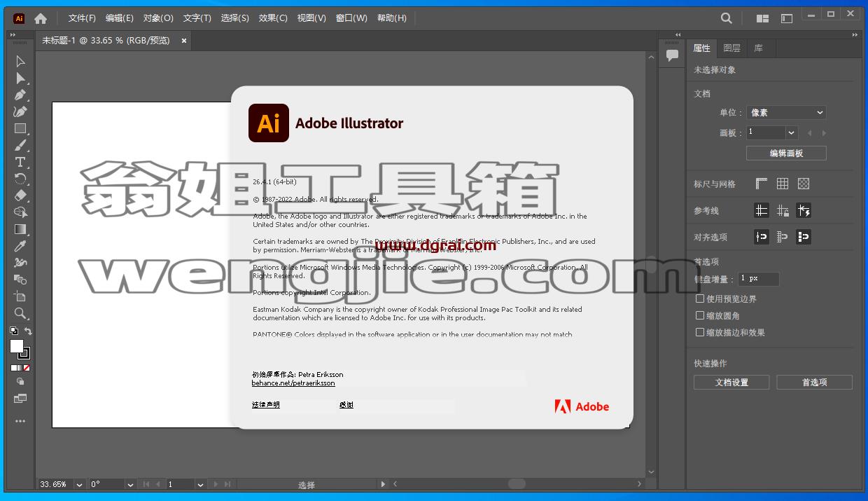
Task: Enable 缩放描边和效果 checkbox
Action: [x=700, y=332]
